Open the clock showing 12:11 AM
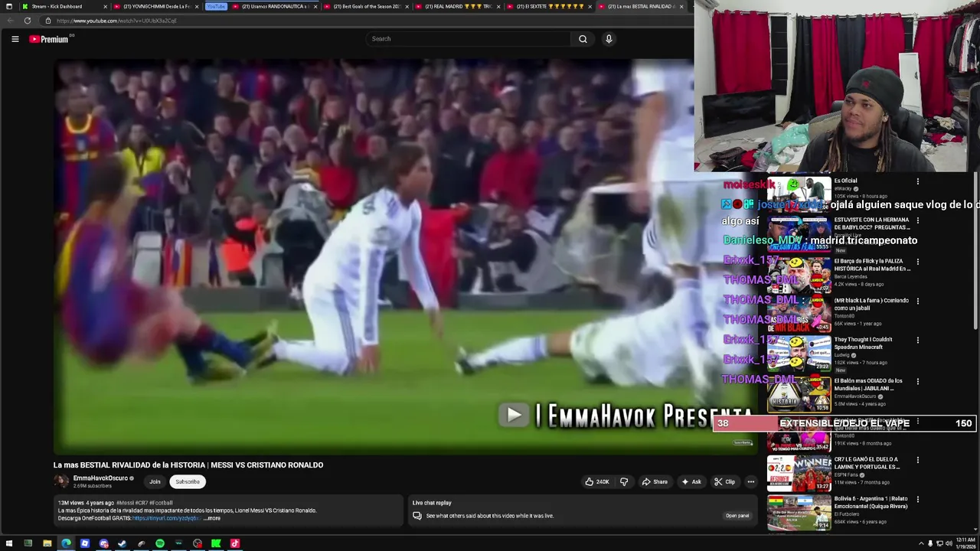 tap(964, 543)
